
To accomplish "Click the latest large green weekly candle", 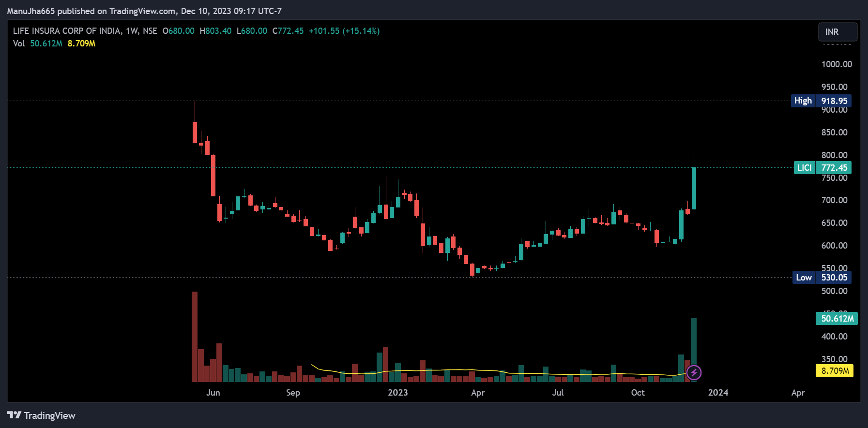I will 694,188.
